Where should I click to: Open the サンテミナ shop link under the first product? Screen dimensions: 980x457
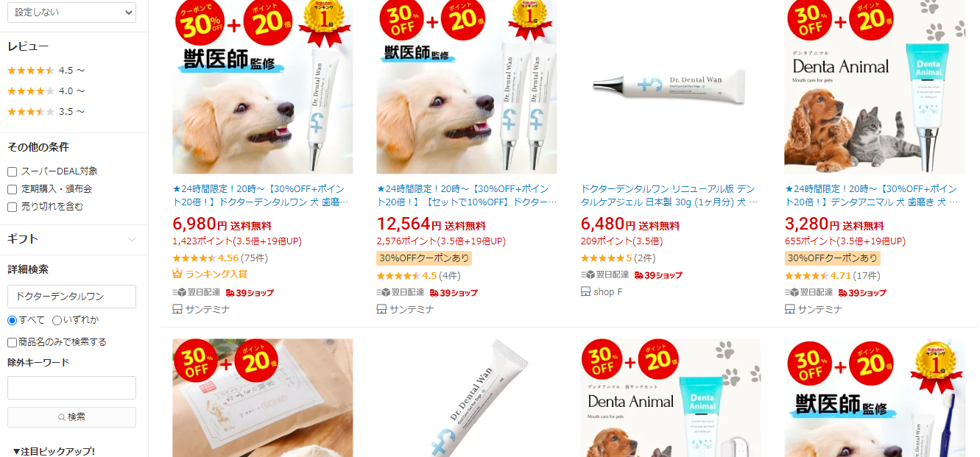(x=208, y=310)
